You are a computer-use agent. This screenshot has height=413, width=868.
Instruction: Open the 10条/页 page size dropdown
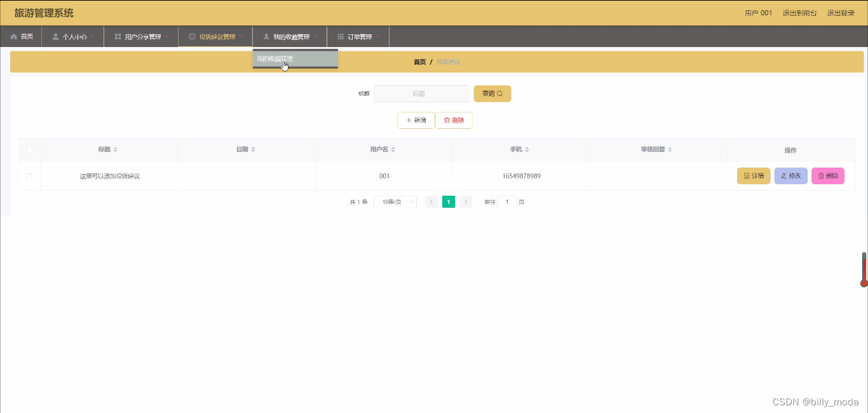coord(395,202)
